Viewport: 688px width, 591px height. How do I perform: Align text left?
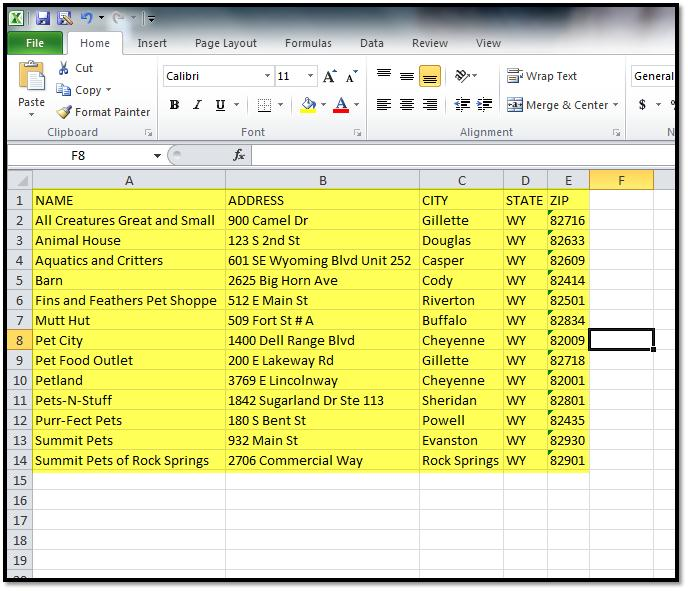[384, 105]
